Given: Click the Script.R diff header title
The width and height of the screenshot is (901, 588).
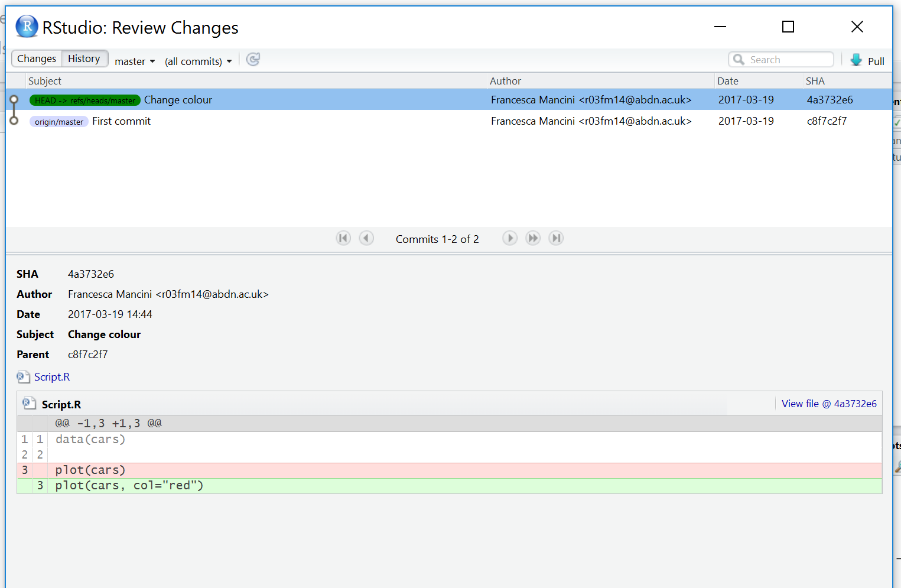Looking at the screenshot, I should [61, 405].
